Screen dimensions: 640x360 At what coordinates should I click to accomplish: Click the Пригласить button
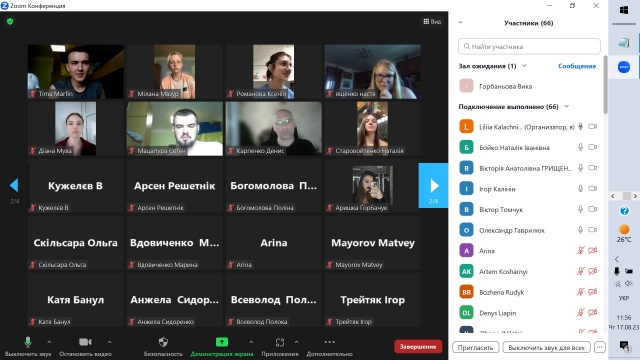(x=476, y=347)
